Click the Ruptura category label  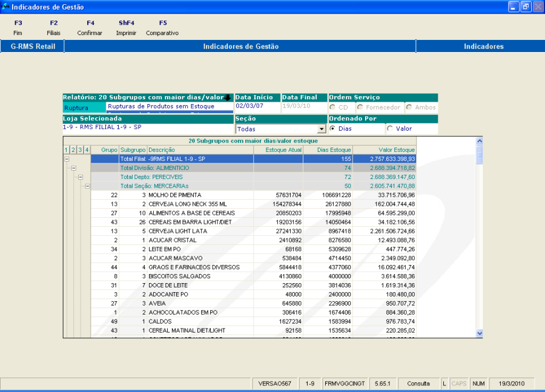[84, 108]
